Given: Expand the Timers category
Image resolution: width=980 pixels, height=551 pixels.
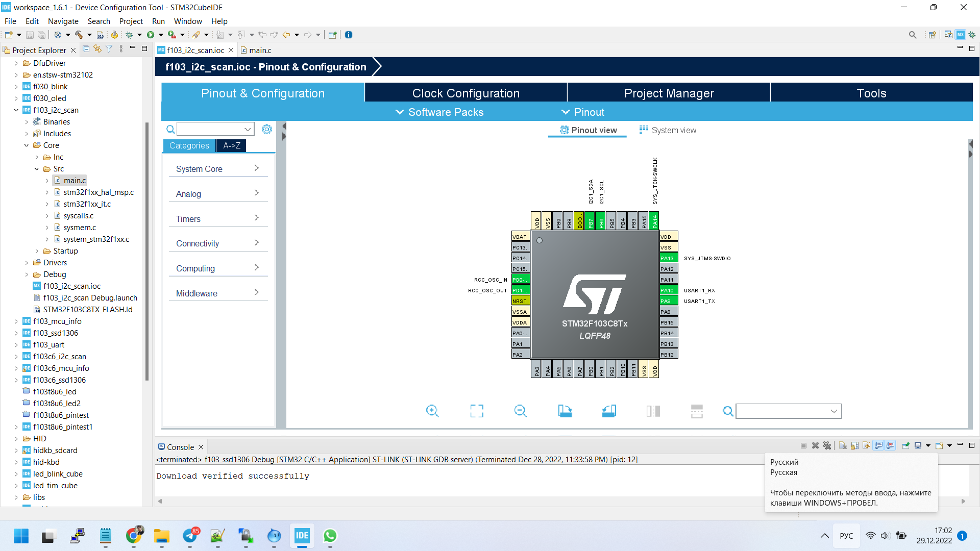Looking at the screenshot, I should coord(218,219).
